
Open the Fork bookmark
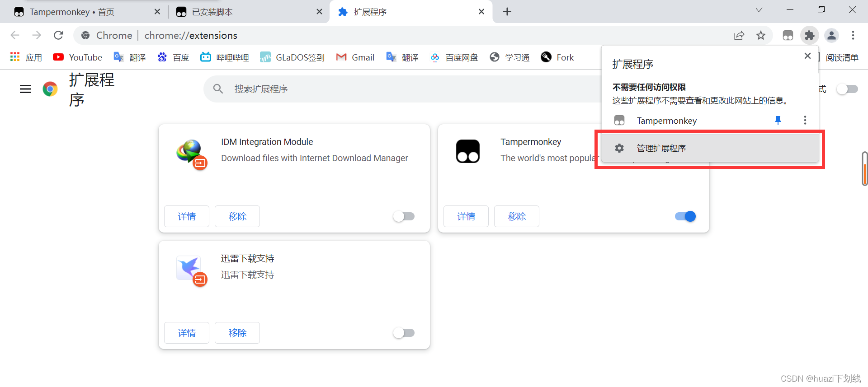point(557,57)
